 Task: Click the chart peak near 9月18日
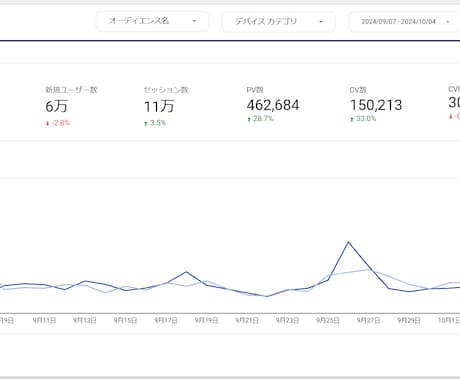point(186,272)
